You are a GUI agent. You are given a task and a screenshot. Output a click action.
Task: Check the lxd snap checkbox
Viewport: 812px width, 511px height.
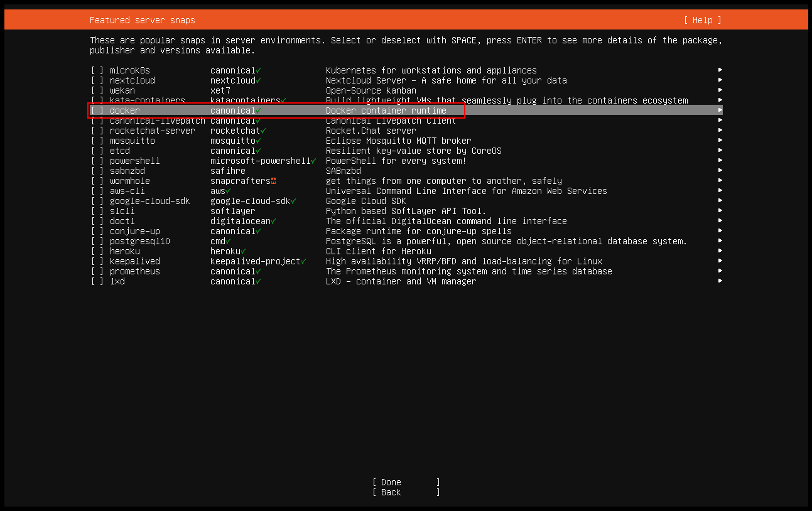[x=97, y=281]
